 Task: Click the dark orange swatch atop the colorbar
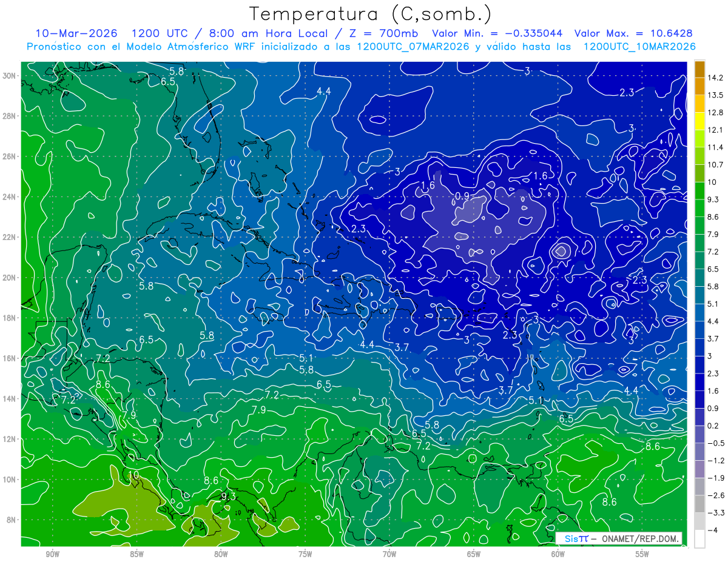click(699, 69)
